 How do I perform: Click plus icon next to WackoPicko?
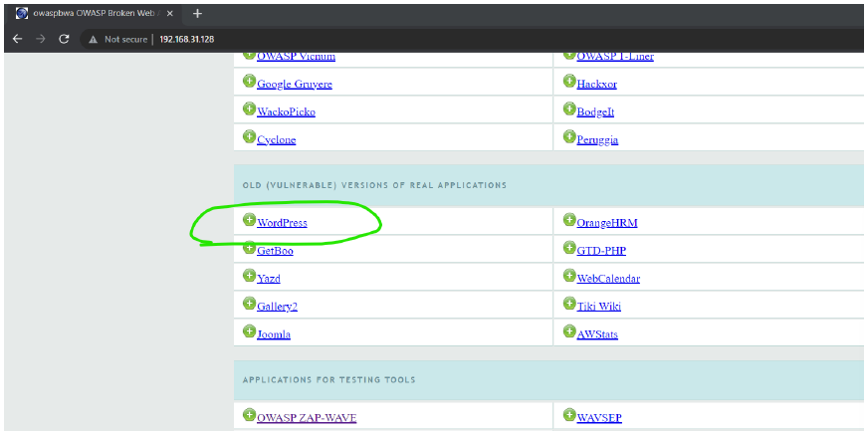(249, 109)
